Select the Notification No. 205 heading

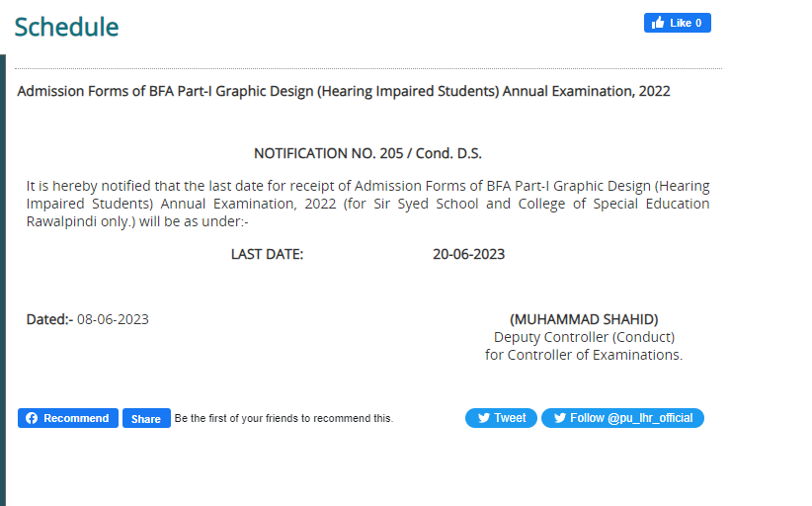click(x=367, y=153)
